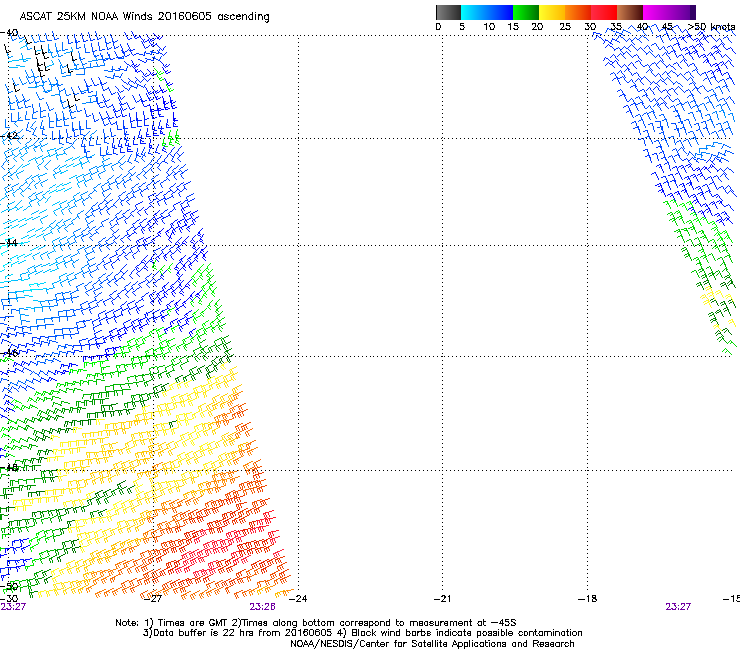Viewport: 740px width, 650px height.
Task: Click the cyan 5-10 knots legend segment
Action: coord(474,12)
